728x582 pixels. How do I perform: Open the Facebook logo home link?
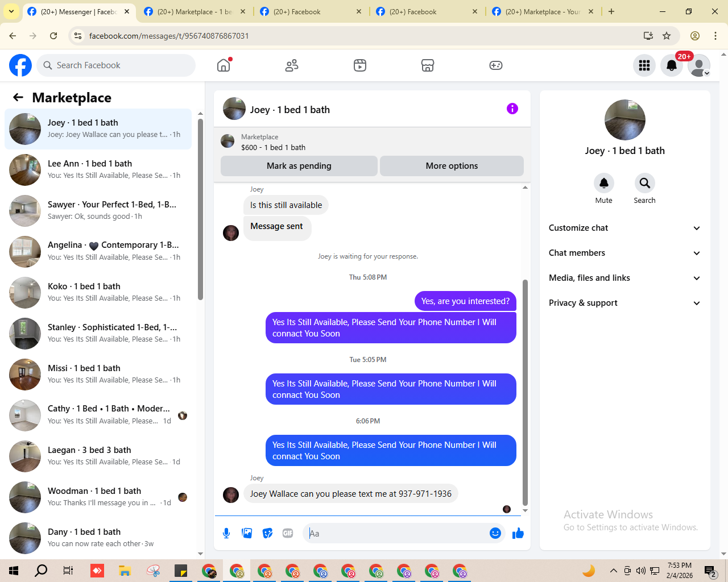pos(20,65)
